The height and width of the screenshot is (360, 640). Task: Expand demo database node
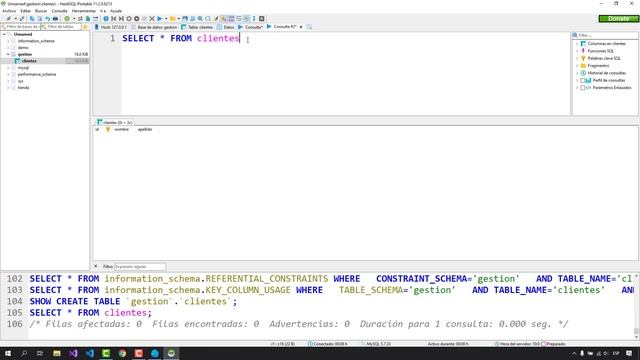click(x=8, y=48)
